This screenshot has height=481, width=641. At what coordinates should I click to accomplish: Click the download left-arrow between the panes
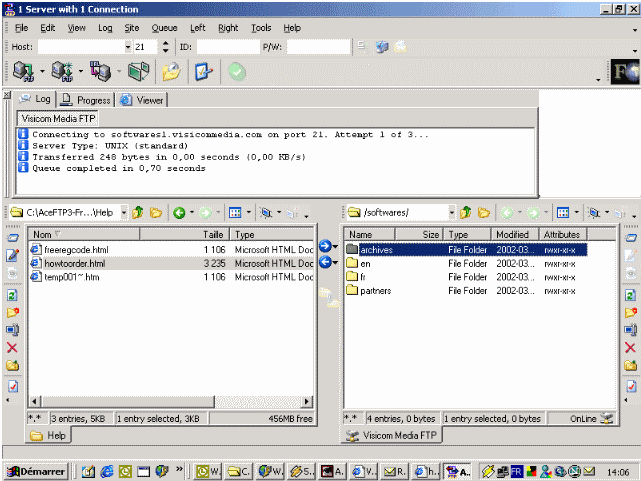(326, 262)
